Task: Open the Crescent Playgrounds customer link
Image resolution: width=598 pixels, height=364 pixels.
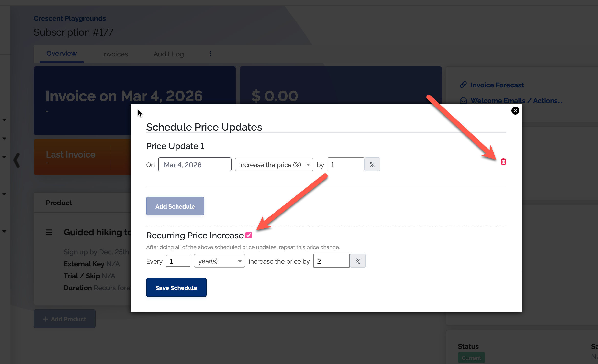Action: pos(70,18)
